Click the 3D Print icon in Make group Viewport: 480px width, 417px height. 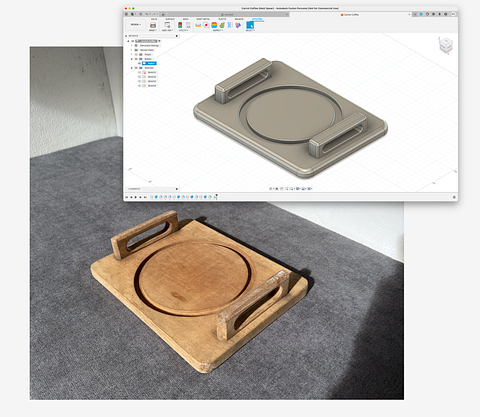(153, 25)
